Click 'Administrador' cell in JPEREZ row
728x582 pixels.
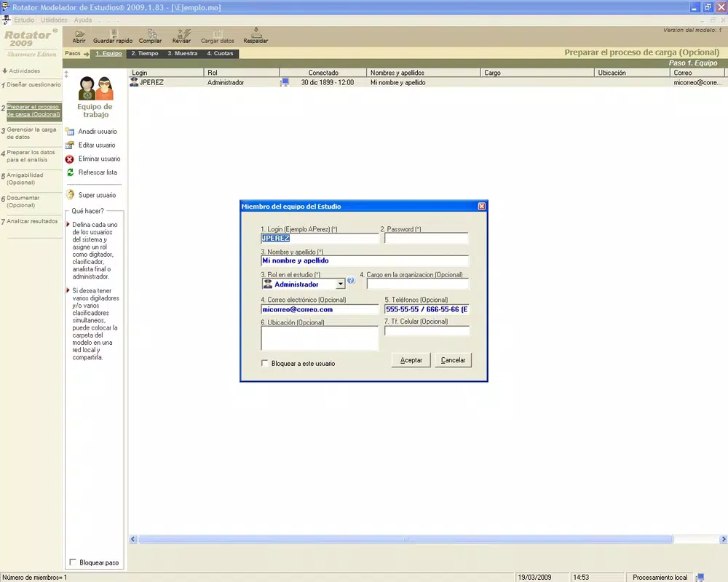coord(226,83)
